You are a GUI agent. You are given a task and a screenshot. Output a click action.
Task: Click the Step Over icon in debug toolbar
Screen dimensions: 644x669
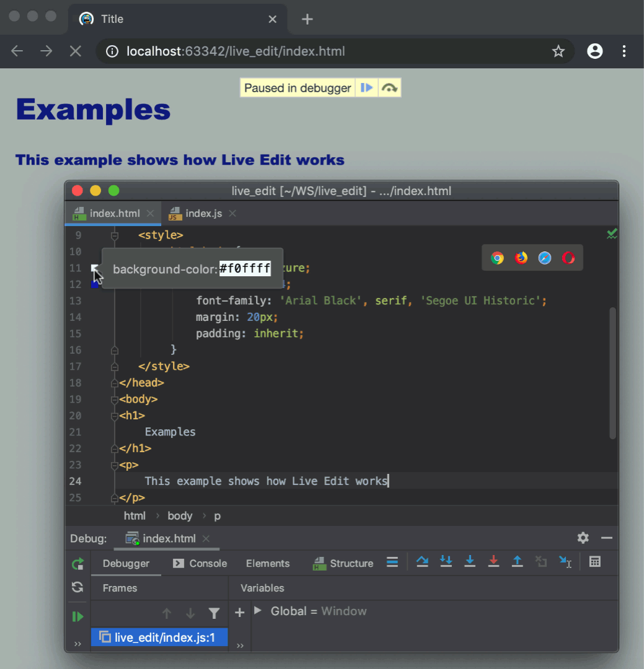click(422, 562)
